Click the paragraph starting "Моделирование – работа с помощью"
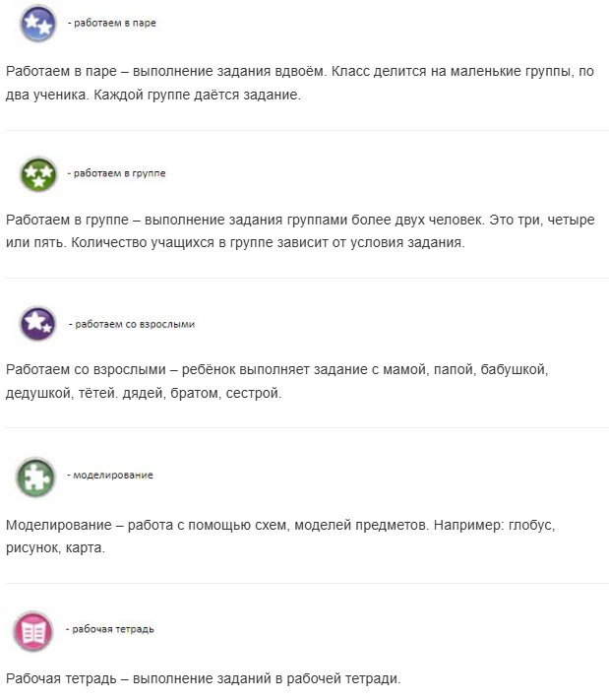 point(280,537)
